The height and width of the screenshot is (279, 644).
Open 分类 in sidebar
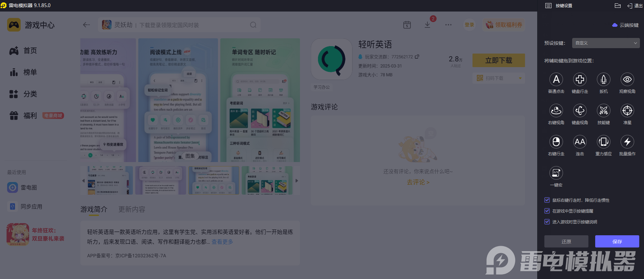coord(23,94)
